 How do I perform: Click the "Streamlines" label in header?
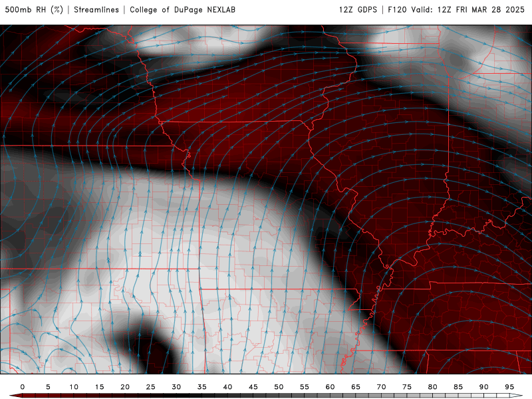pyautogui.click(x=96, y=10)
